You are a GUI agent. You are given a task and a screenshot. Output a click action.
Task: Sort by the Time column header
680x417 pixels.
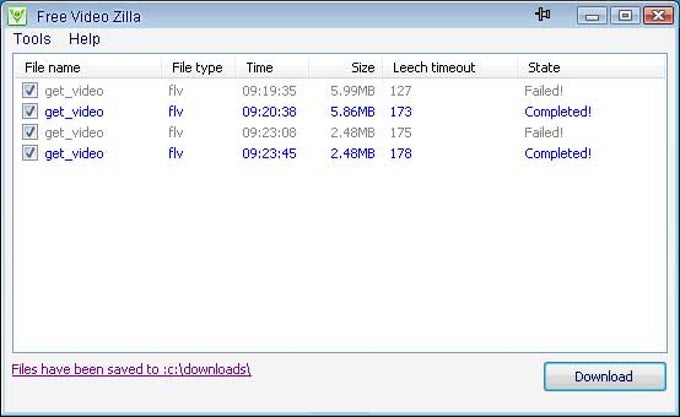coord(272,68)
